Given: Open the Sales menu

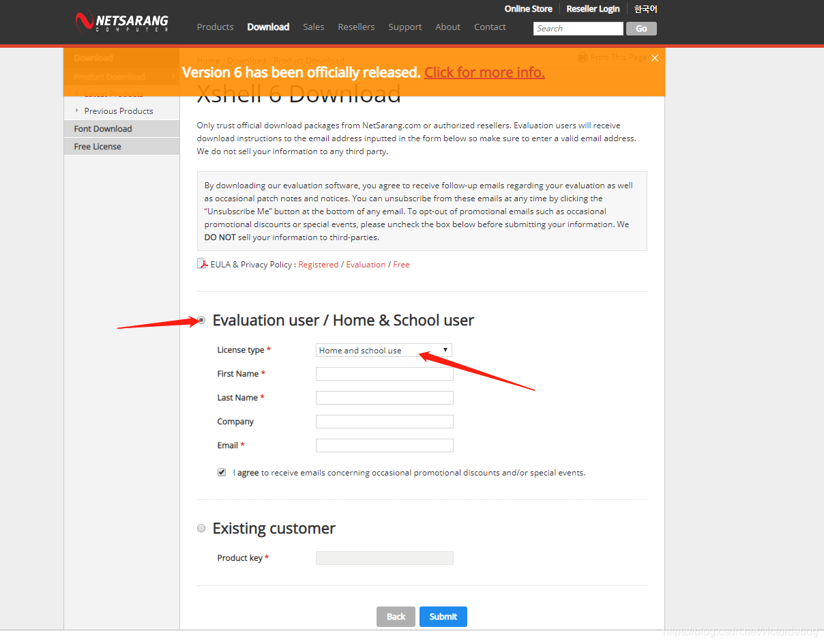Looking at the screenshot, I should pos(314,27).
